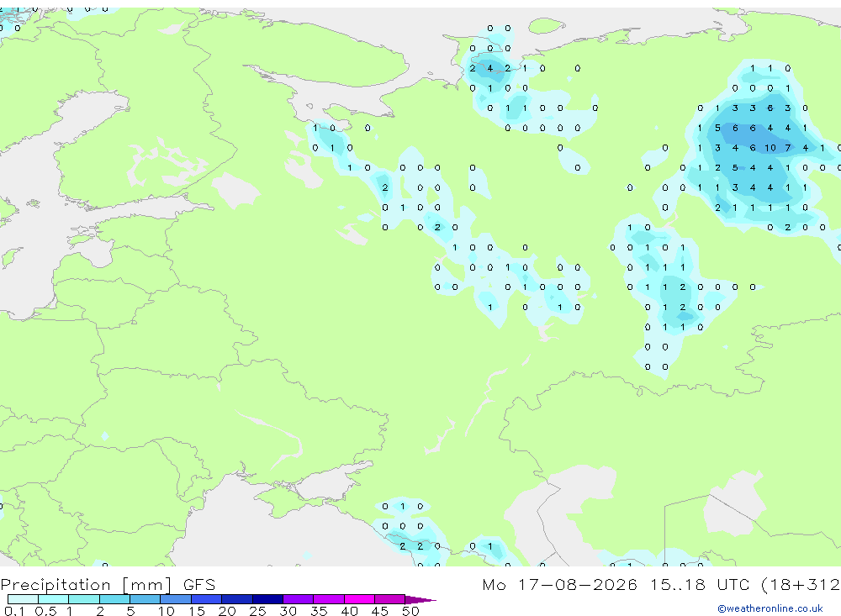The image size is (841, 616).
Task: Click the 0.5–1 mm legend color box
Action: coord(54,599)
